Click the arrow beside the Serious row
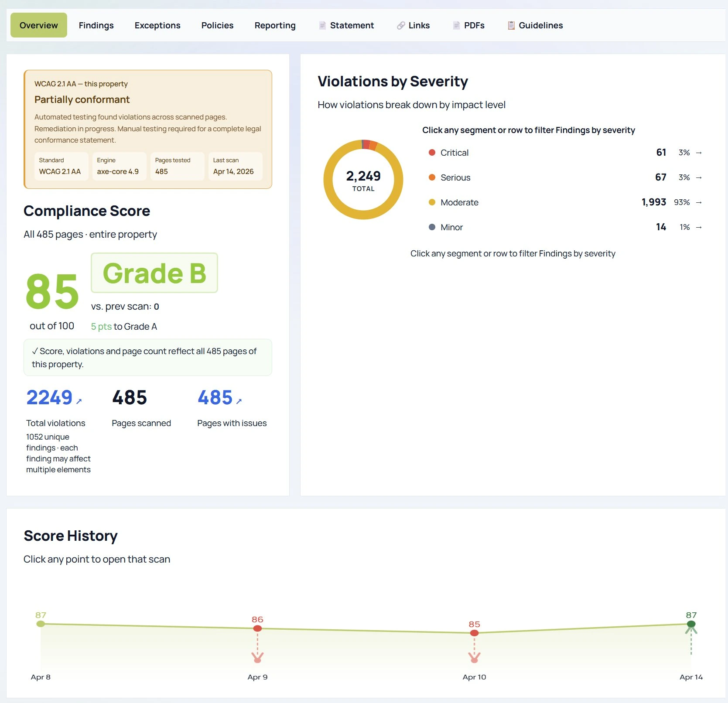Viewport: 728px width, 703px height. [700, 177]
